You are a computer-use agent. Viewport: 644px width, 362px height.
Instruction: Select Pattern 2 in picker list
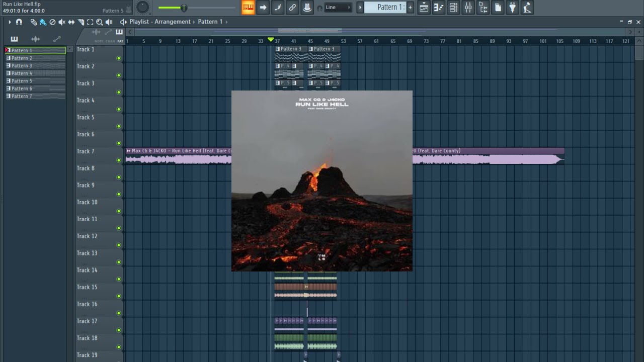pyautogui.click(x=35, y=58)
